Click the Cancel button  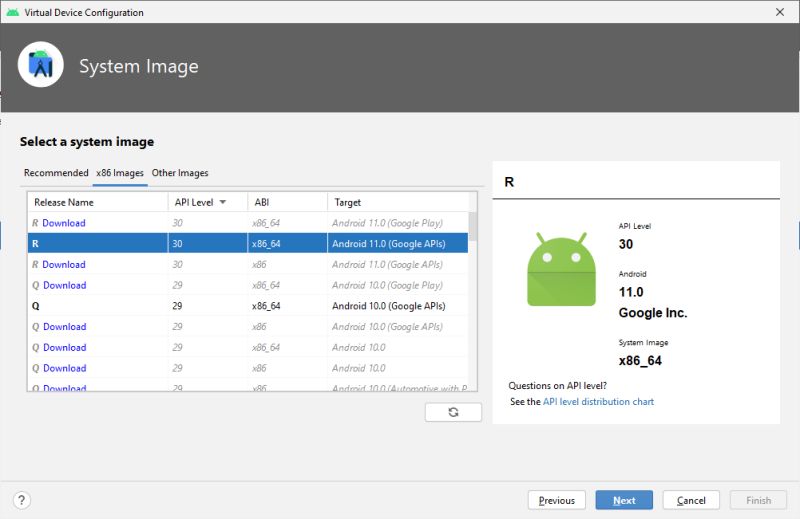pyautogui.click(x=691, y=500)
